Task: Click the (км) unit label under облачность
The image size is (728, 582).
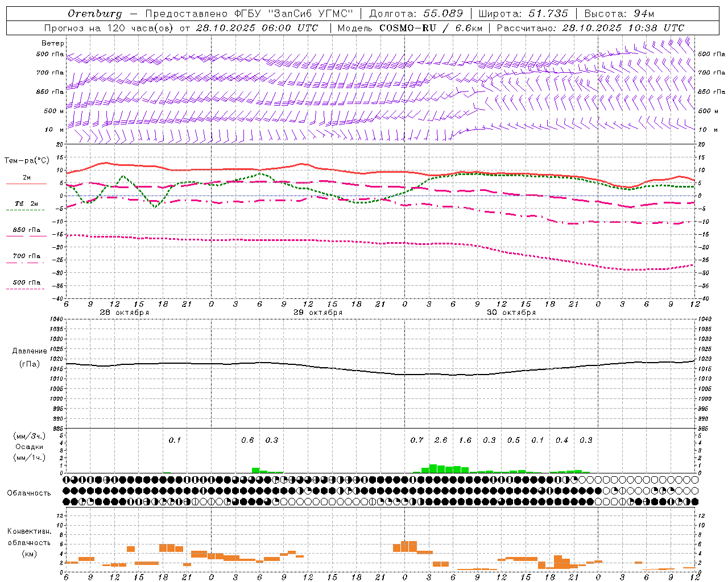Action: (29, 554)
